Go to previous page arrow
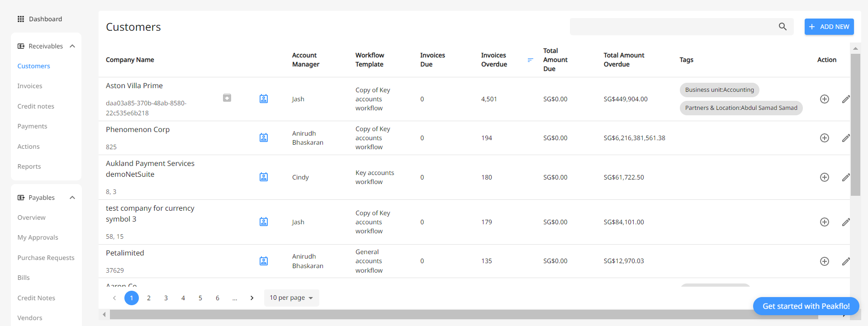This screenshot has height=326, width=868. pyautogui.click(x=114, y=298)
